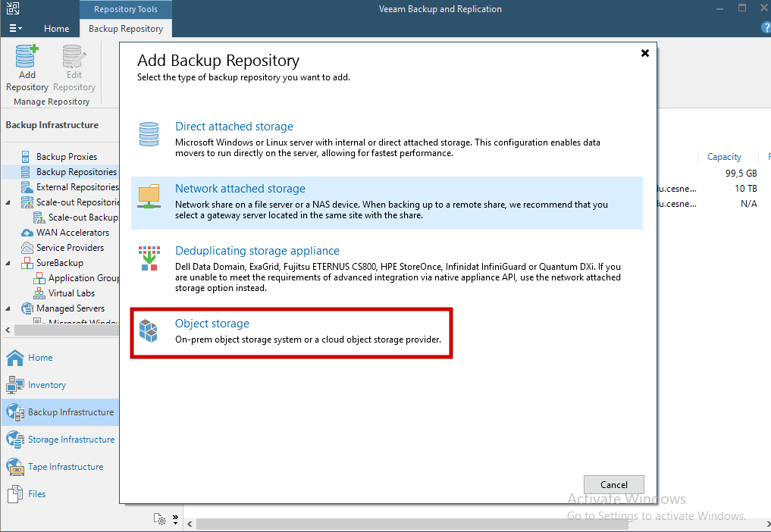771x532 pixels.
Task: Click the Network attached storage icon
Action: coord(149,196)
